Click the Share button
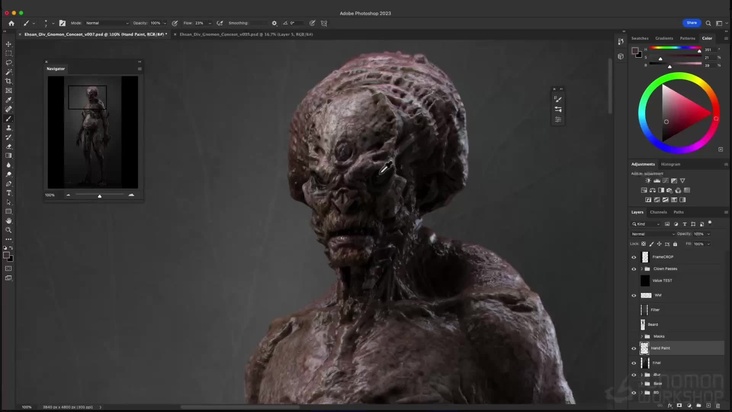Viewport: 732px width, 412px height. pyautogui.click(x=691, y=23)
